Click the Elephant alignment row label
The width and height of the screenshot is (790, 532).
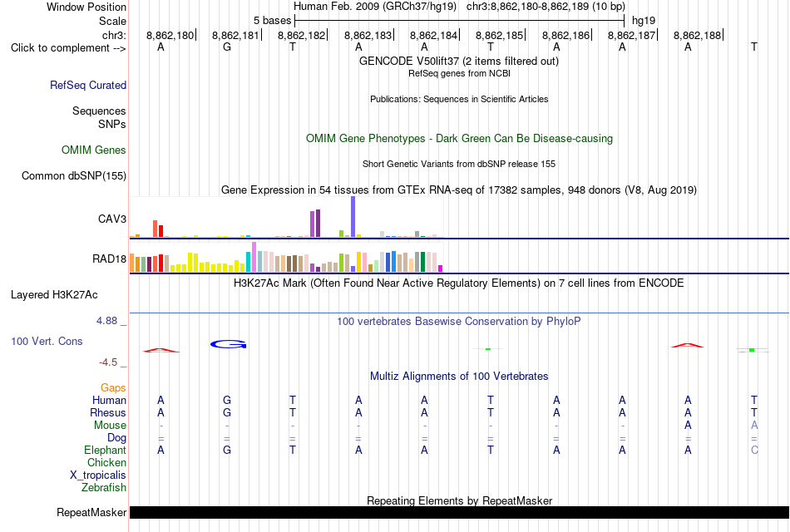tap(106, 451)
